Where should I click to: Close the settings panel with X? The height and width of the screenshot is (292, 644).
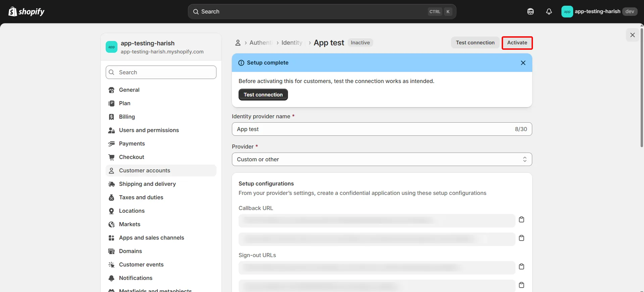[x=633, y=35]
